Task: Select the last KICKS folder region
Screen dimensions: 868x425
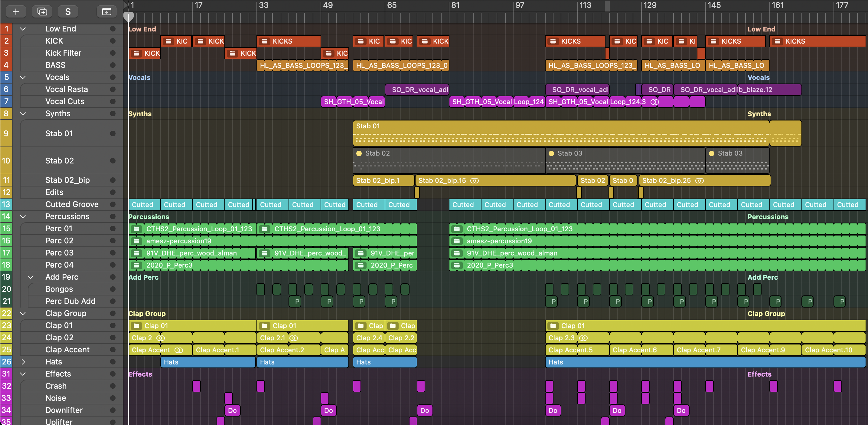Action: pos(817,41)
